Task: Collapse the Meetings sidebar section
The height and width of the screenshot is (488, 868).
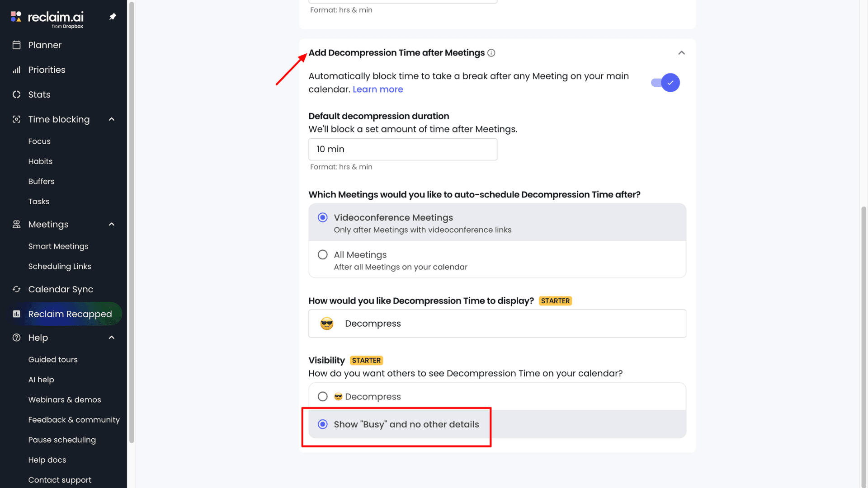Action: (112, 225)
